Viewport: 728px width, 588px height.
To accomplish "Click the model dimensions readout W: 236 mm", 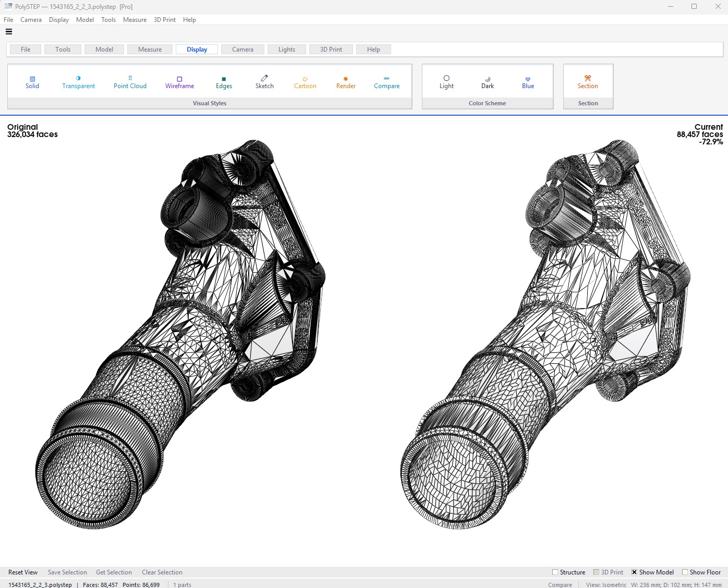I will click(676, 585).
